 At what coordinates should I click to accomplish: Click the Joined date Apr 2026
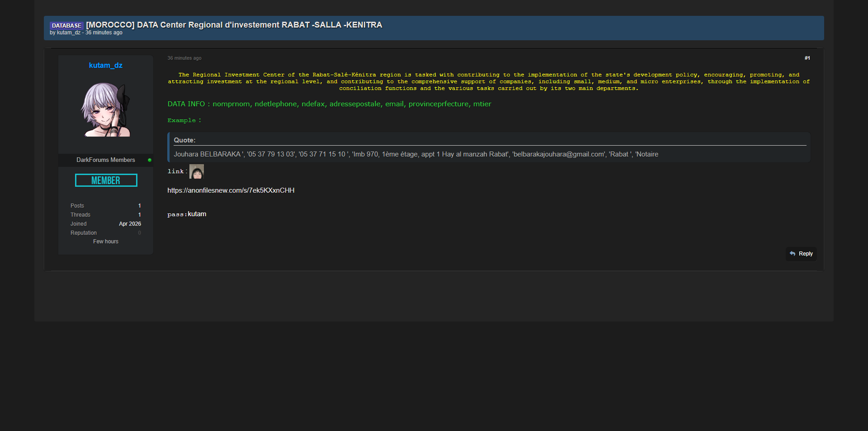130,224
